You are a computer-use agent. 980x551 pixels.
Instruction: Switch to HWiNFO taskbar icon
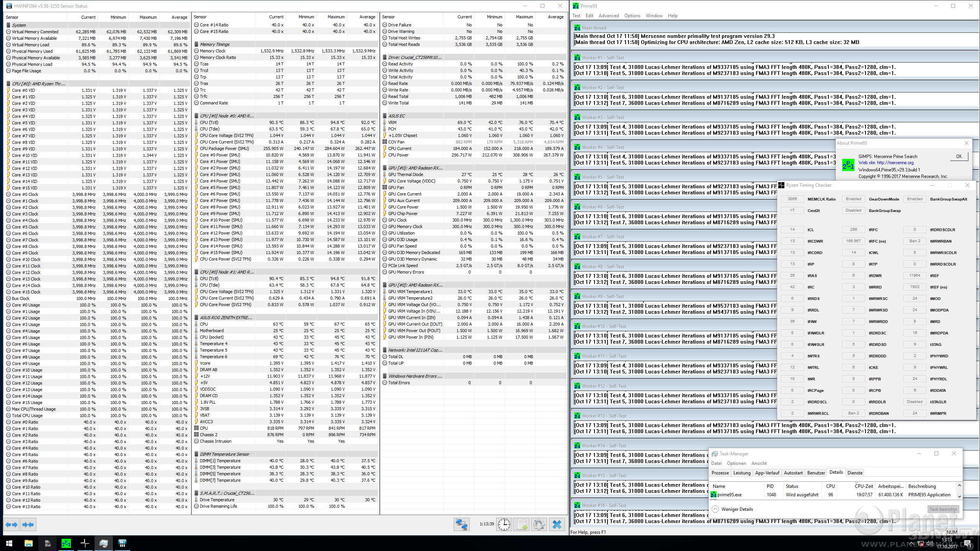pos(122,543)
